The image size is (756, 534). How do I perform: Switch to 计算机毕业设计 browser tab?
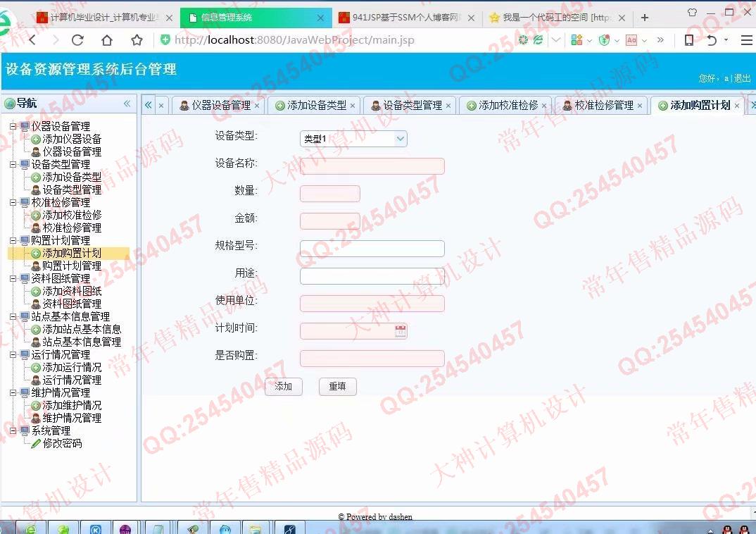(x=104, y=18)
